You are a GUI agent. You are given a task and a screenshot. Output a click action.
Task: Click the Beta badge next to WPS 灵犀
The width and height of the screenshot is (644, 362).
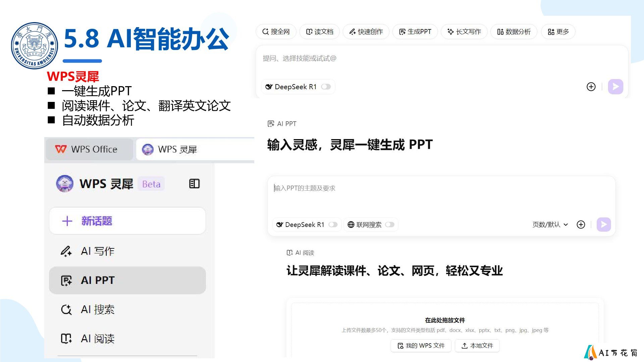coord(151,184)
